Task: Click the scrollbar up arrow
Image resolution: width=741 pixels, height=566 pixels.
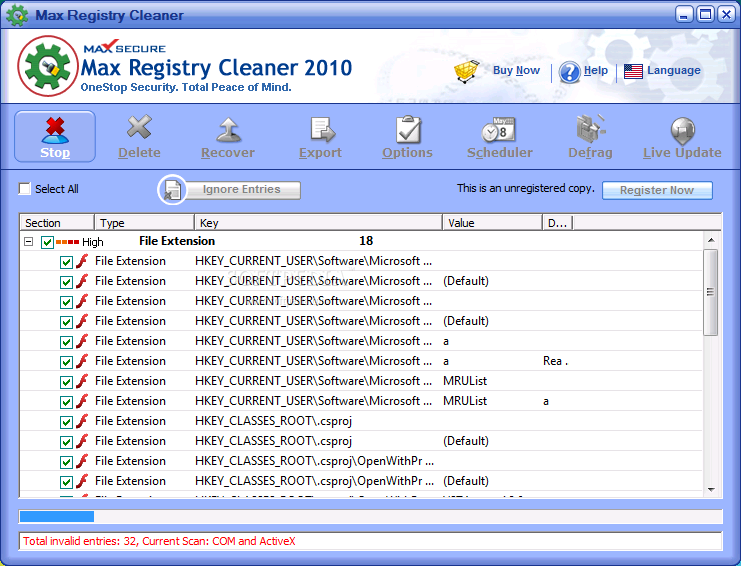Action: click(x=711, y=240)
